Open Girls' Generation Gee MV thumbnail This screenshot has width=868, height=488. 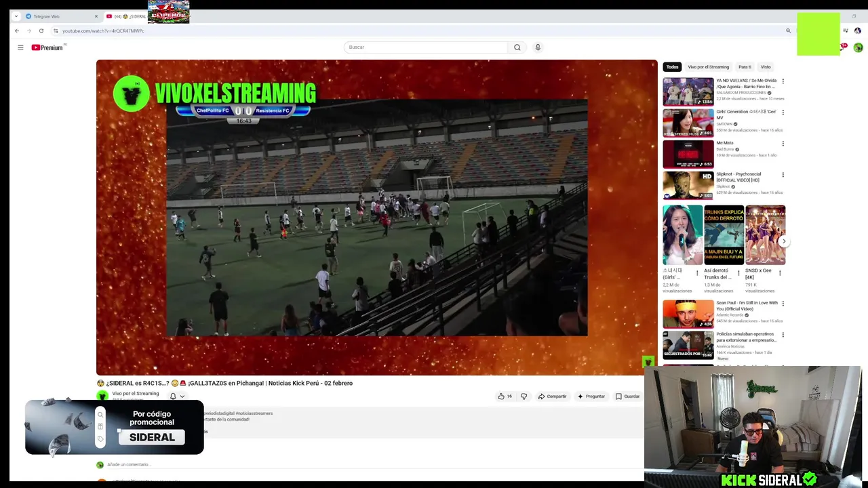click(688, 123)
